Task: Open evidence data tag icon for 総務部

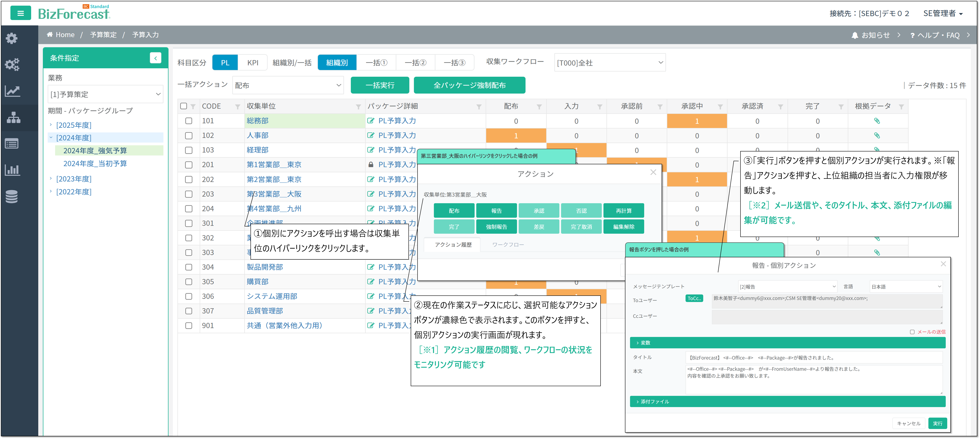Action: 877,121
